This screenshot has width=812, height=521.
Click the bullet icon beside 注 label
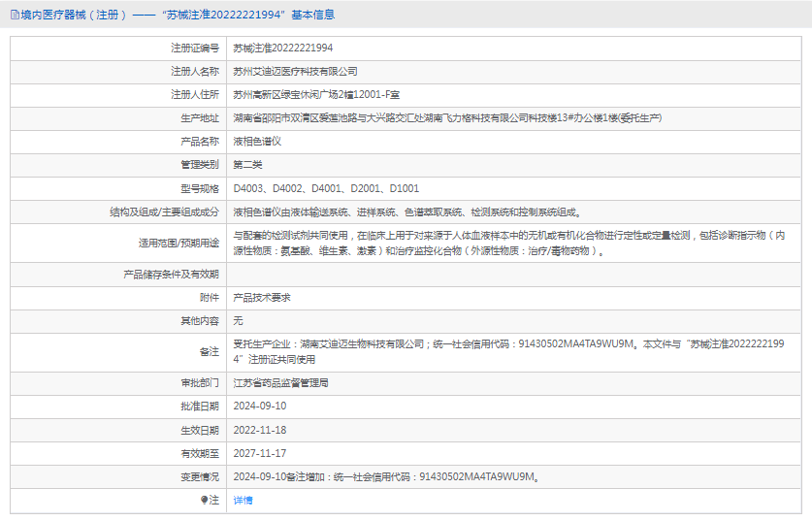[x=204, y=500]
